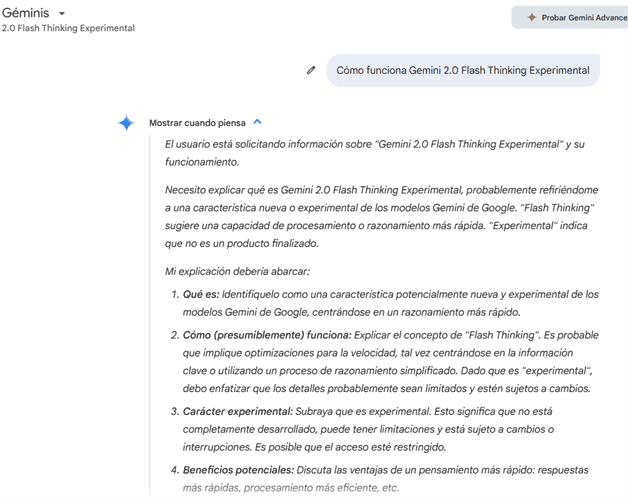Click the pencil edit prompt icon
This screenshot has height=497, width=628.
click(x=311, y=70)
